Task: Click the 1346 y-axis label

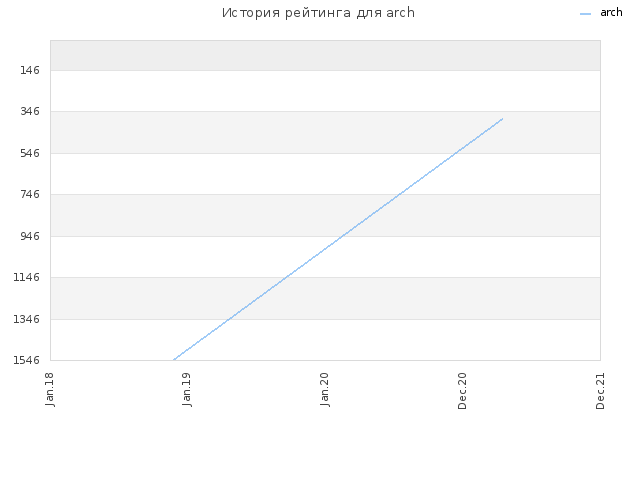Action: 27,319
